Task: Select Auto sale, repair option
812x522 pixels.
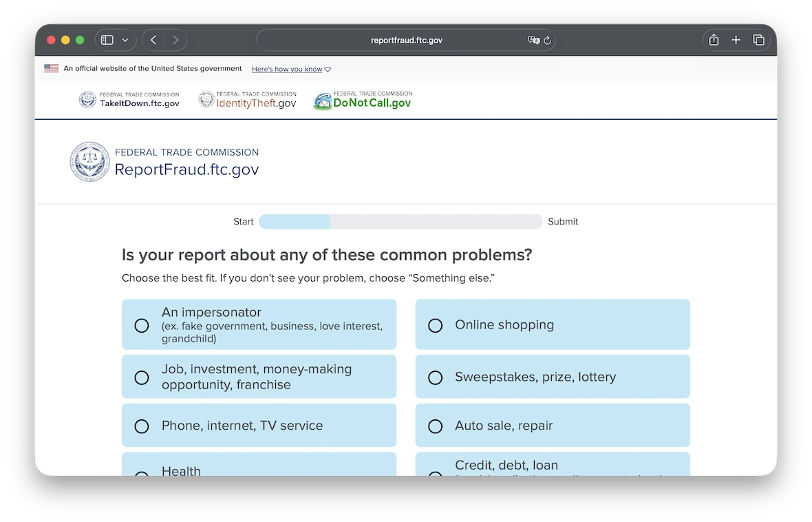Action: tap(553, 426)
